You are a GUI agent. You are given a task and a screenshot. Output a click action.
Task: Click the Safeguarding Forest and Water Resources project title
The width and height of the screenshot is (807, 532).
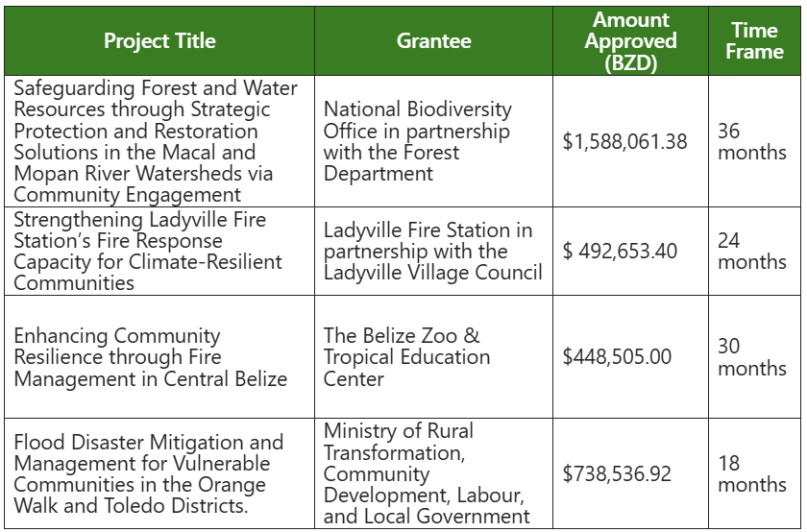(157, 141)
